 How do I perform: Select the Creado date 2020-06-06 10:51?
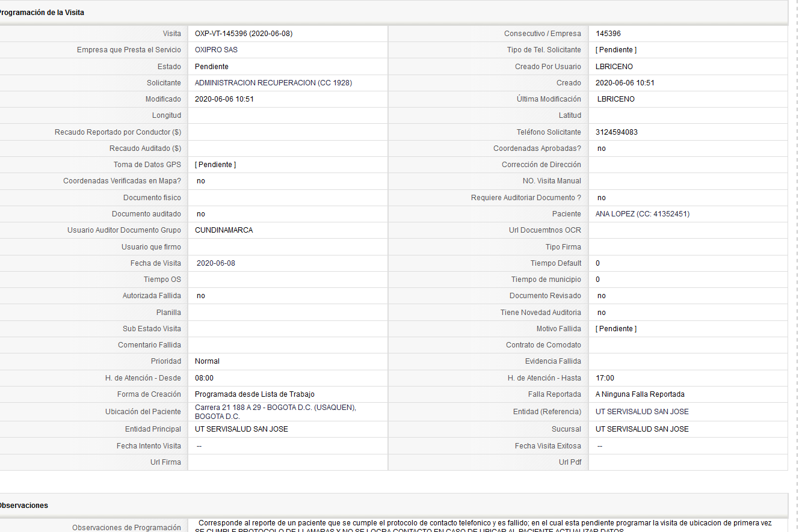pyautogui.click(x=625, y=83)
